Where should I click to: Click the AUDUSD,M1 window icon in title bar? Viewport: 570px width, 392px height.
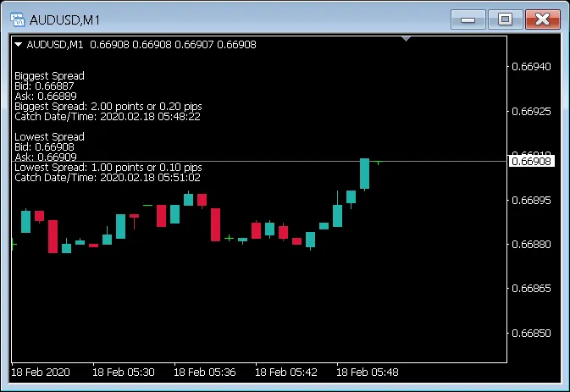(17, 19)
